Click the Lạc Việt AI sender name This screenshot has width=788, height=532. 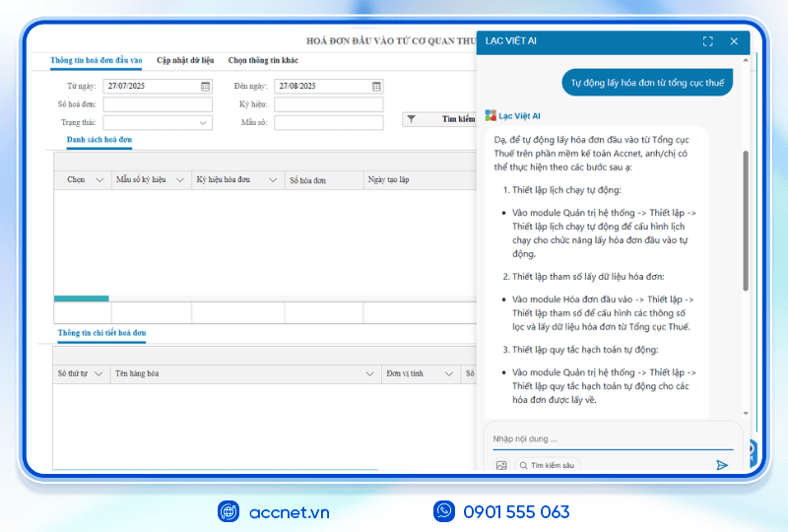point(519,116)
